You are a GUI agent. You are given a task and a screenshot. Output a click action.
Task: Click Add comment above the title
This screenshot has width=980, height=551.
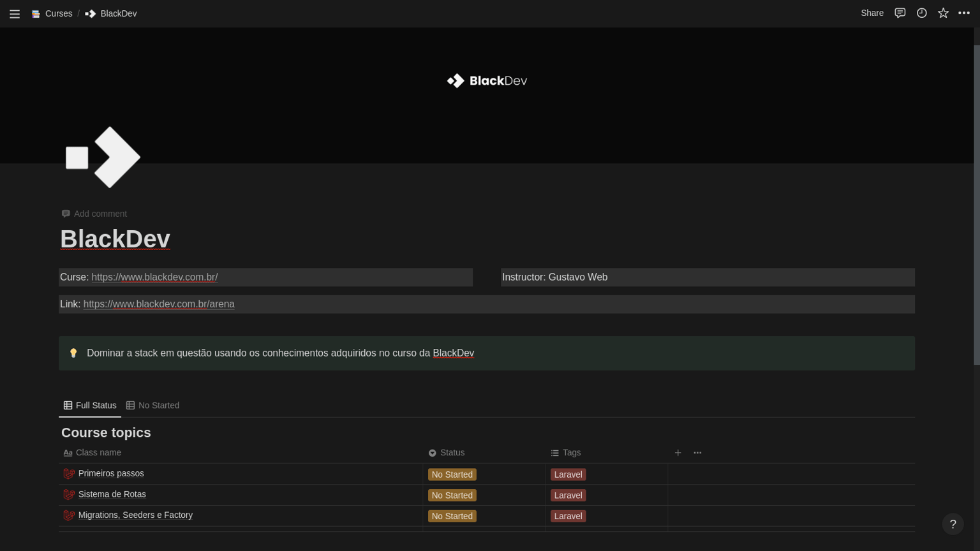coord(94,214)
